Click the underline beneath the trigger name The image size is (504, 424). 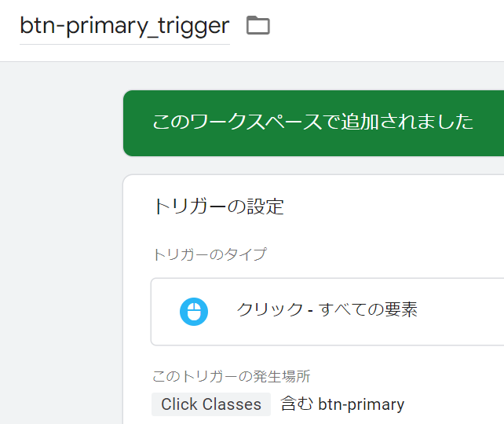click(124, 44)
